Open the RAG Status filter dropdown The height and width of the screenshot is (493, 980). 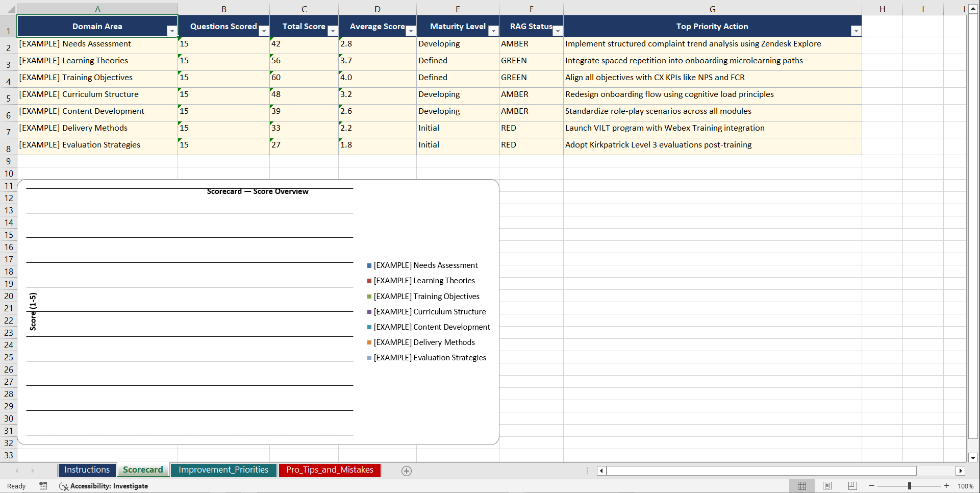557,31
